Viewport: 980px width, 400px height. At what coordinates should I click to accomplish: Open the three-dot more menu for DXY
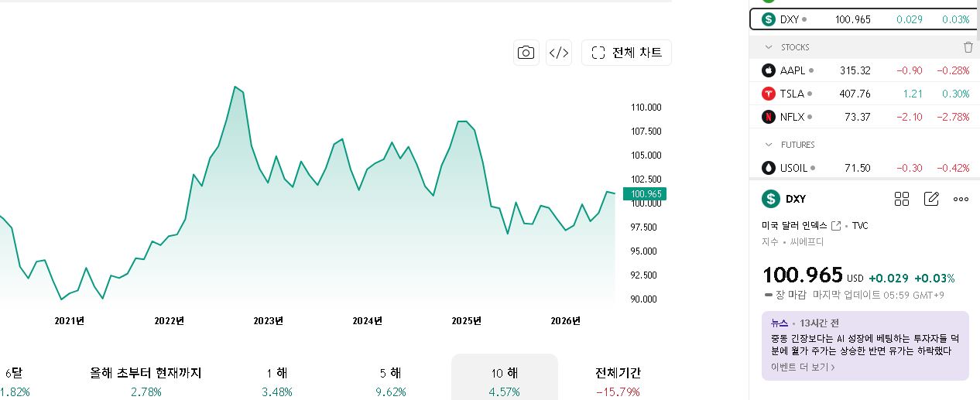click(961, 199)
